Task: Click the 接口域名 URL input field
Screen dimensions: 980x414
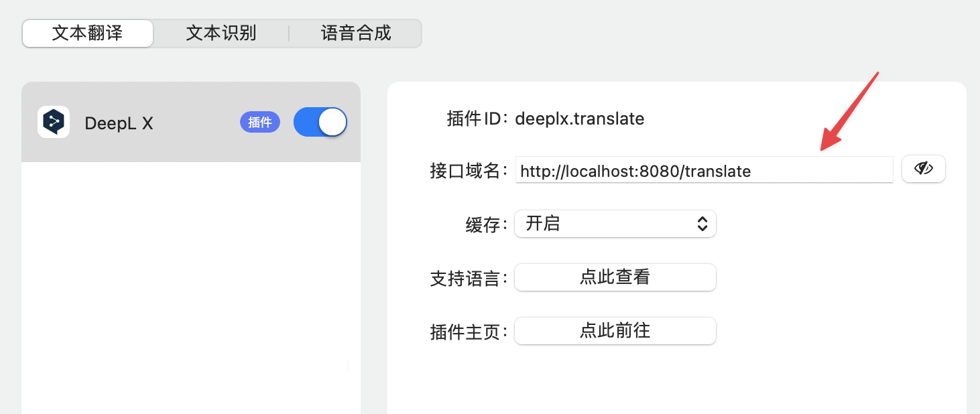Action: pos(705,170)
